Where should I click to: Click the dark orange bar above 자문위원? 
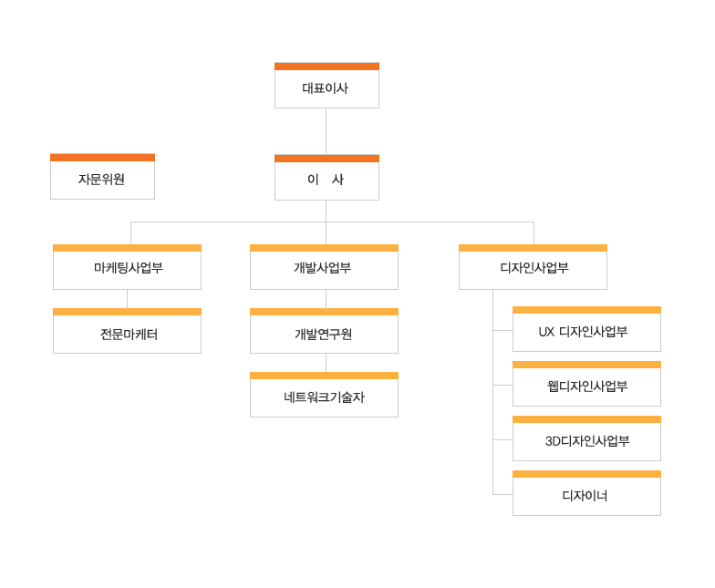(x=102, y=158)
